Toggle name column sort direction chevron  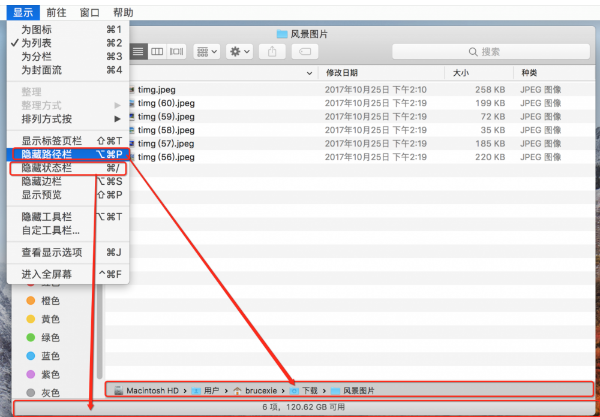(309, 73)
